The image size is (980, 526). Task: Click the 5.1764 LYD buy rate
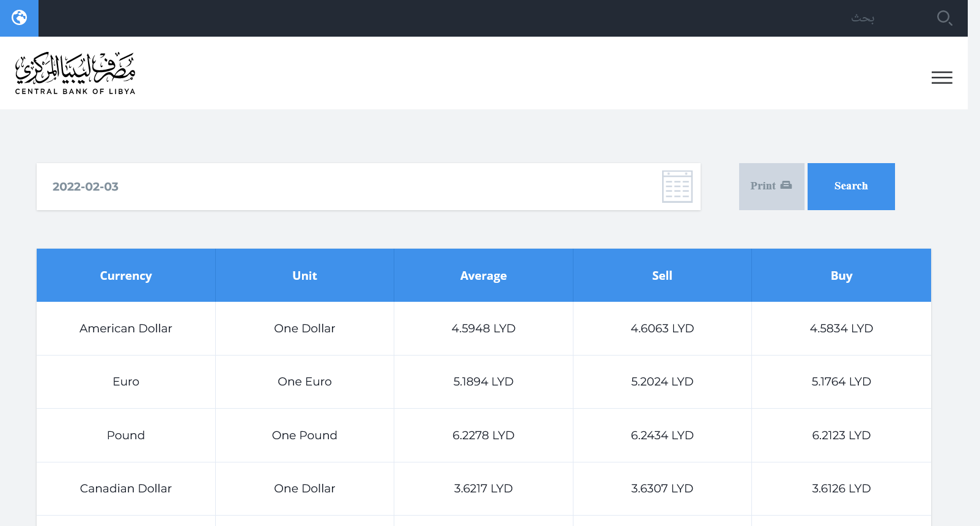point(841,382)
